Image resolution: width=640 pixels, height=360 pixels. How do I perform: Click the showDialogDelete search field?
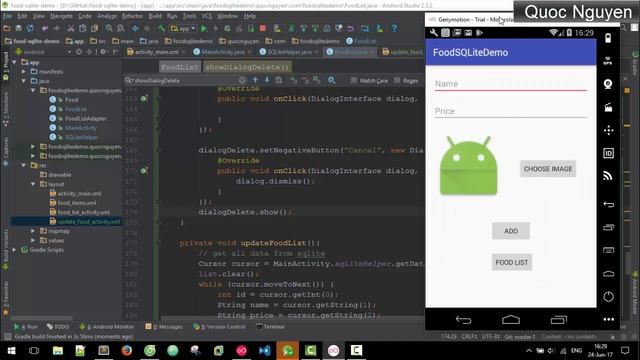click(186, 80)
